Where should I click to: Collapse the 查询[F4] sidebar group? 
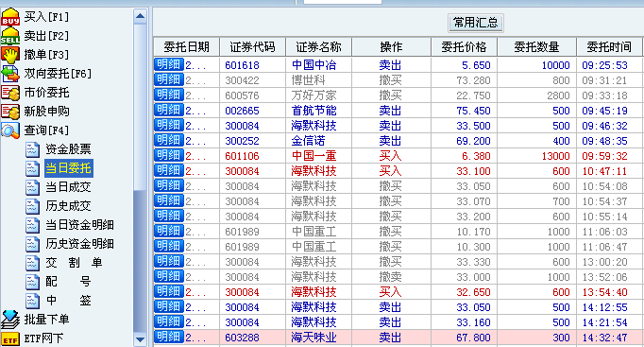click(x=46, y=130)
